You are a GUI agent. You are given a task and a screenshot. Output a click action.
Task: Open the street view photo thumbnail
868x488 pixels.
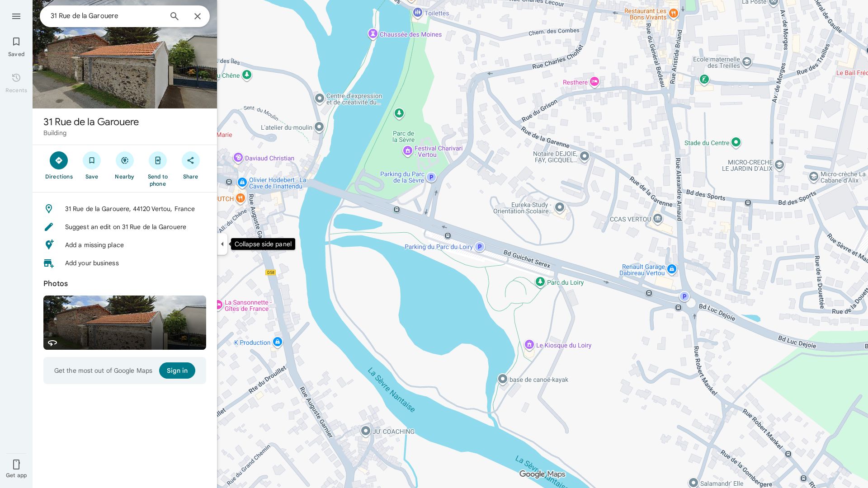pos(124,323)
